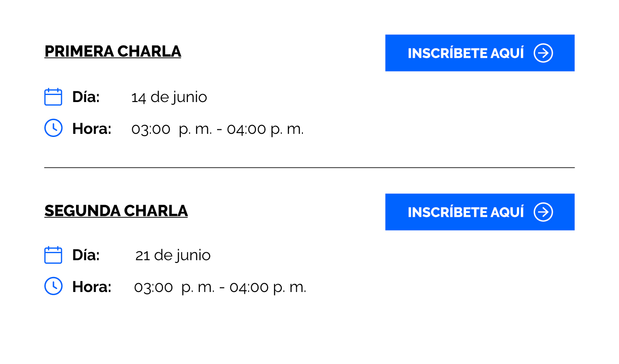Register via second INSCRÍBETE AQUÍ button
The width and height of the screenshot is (619, 364).
(480, 212)
